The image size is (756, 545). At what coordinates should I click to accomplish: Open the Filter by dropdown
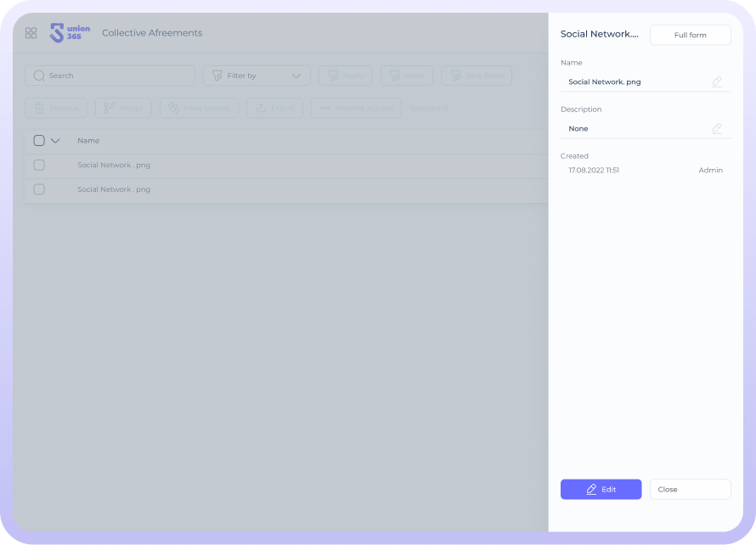pyautogui.click(x=257, y=76)
